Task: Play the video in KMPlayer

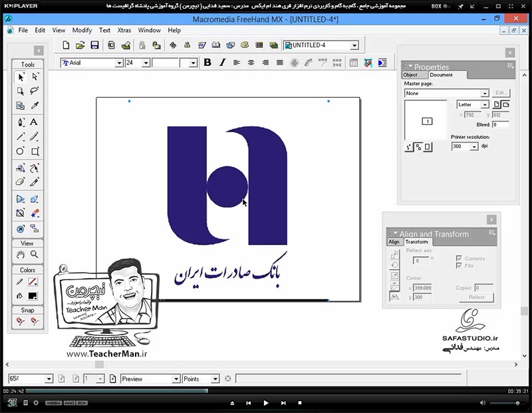Action: pyautogui.click(x=265, y=403)
